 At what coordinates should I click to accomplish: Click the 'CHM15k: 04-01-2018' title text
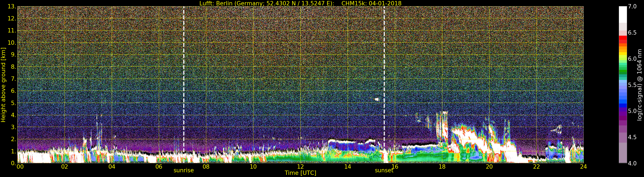tap(371, 3)
